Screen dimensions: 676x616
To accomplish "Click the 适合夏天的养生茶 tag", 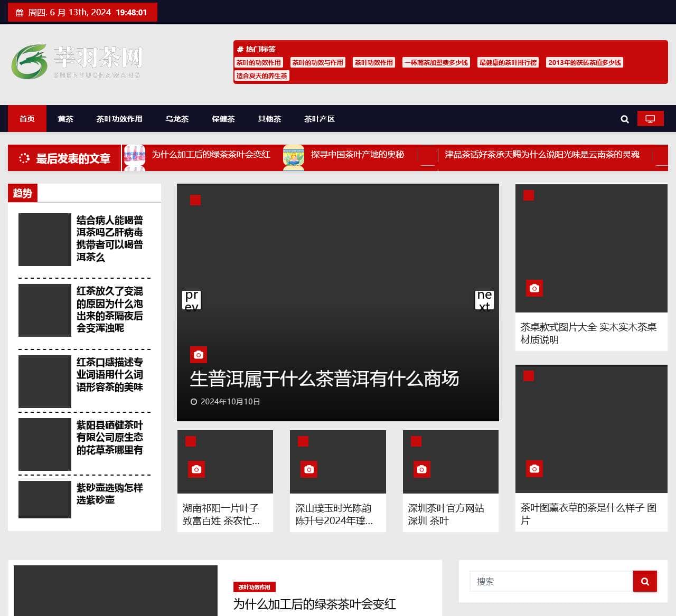I will pyautogui.click(x=261, y=75).
